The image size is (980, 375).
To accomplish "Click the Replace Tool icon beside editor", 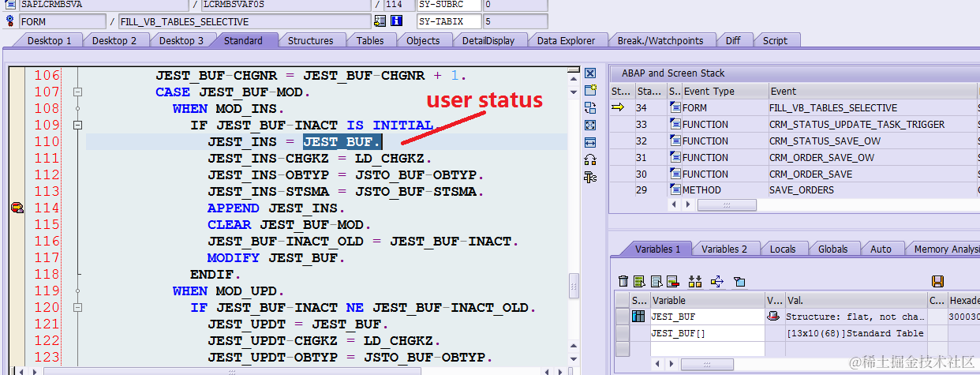I will coord(590,108).
